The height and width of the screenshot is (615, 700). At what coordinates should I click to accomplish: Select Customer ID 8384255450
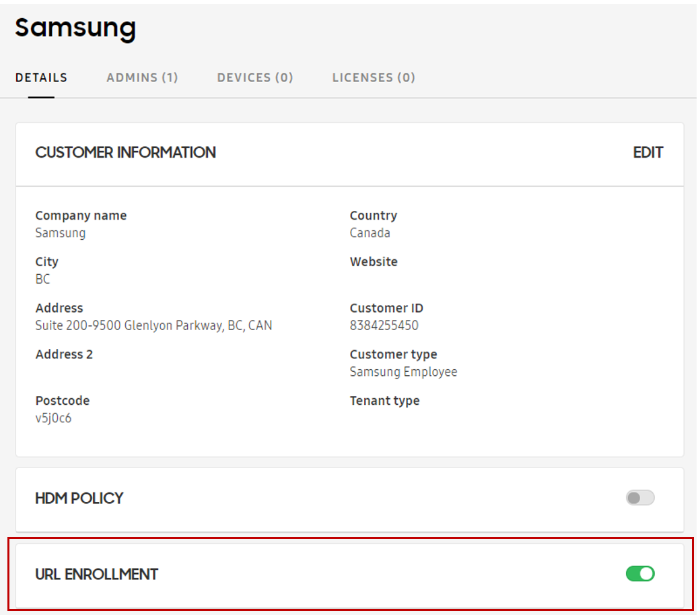pyautogui.click(x=384, y=325)
